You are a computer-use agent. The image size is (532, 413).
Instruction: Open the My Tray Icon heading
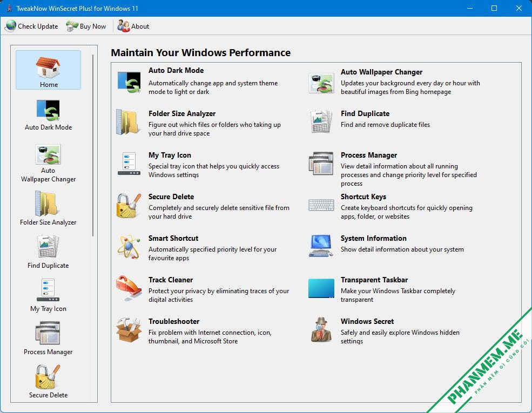coord(170,155)
